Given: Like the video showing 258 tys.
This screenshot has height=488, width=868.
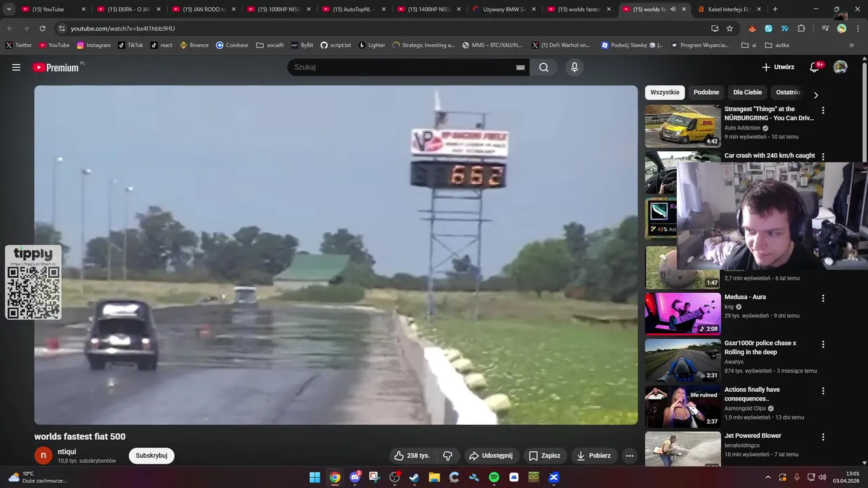Looking at the screenshot, I should point(412,455).
